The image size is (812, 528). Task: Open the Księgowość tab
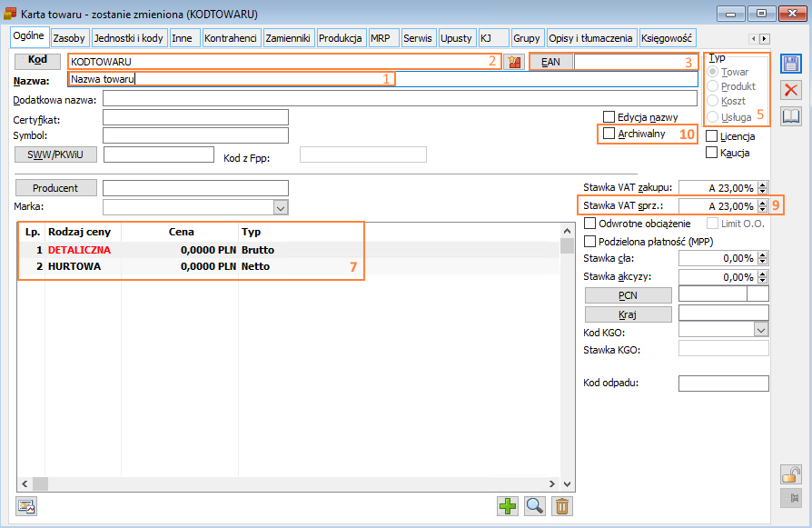tap(667, 39)
